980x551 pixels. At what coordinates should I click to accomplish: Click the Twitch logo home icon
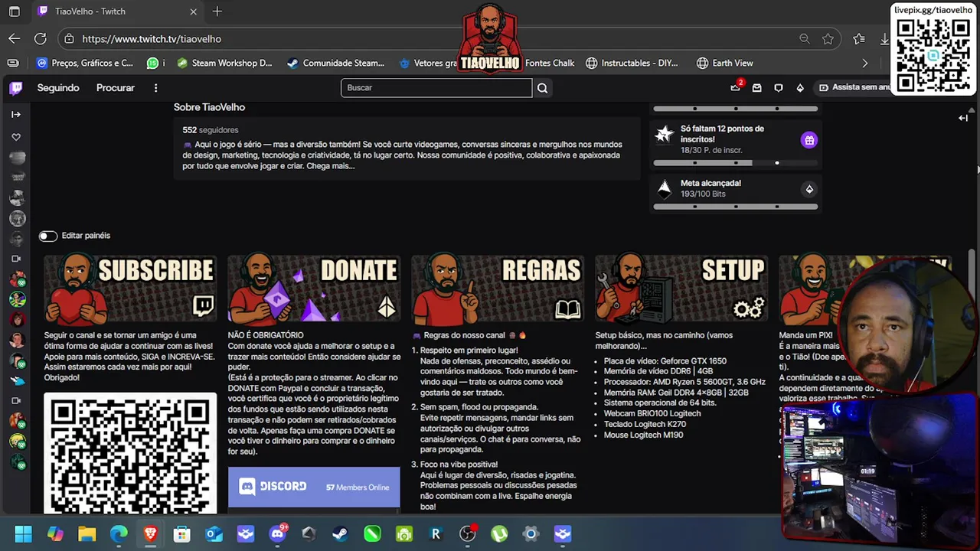15,88
